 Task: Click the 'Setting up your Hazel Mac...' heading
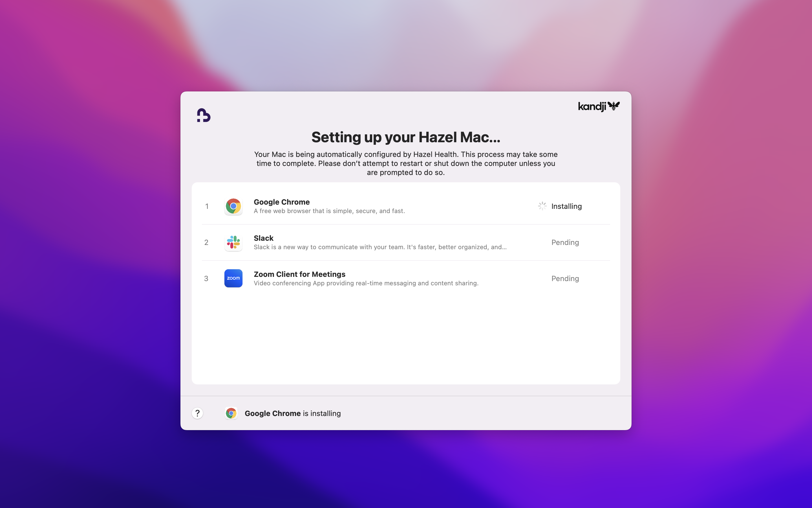tap(406, 137)
